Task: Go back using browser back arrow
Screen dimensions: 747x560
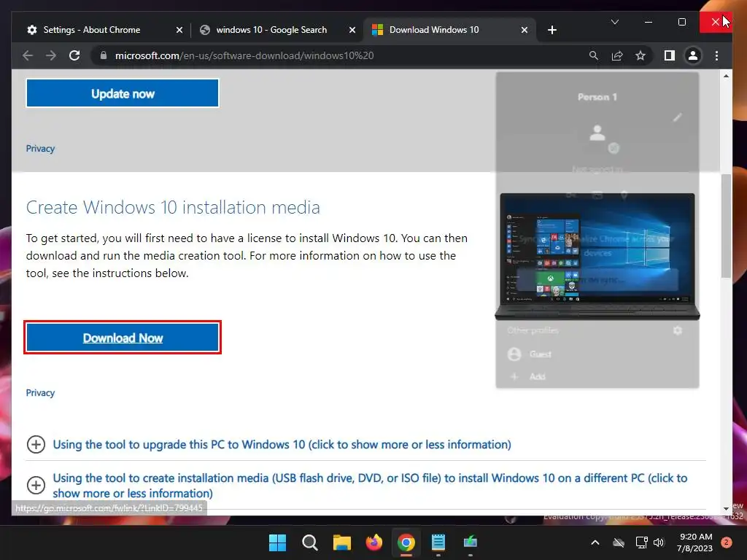Action: pos(28,55)
